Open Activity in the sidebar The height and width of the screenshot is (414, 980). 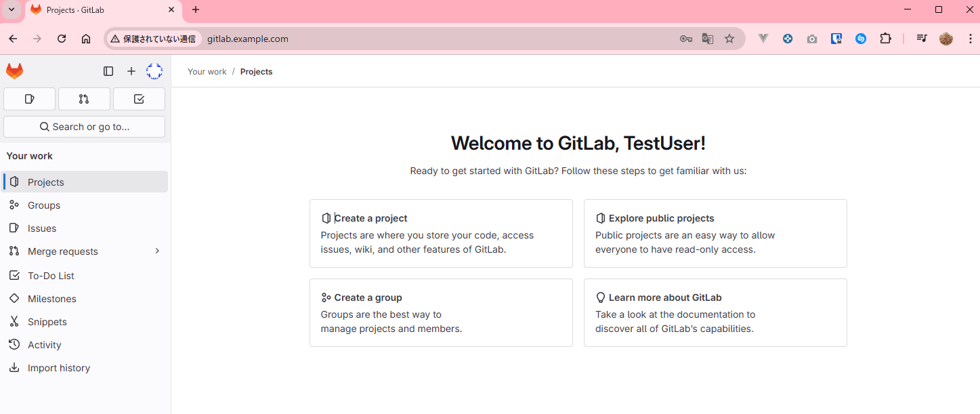(85, 345)
